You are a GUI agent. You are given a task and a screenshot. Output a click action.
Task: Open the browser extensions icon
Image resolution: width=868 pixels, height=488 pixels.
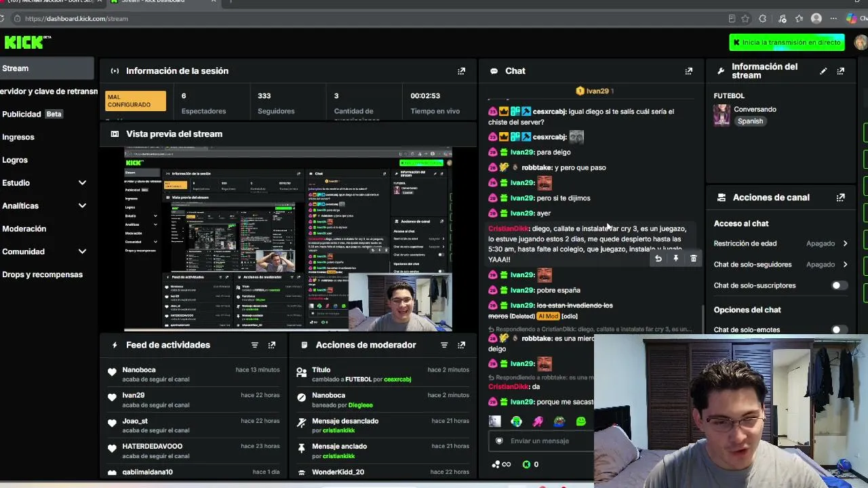(x=763, y=18)
